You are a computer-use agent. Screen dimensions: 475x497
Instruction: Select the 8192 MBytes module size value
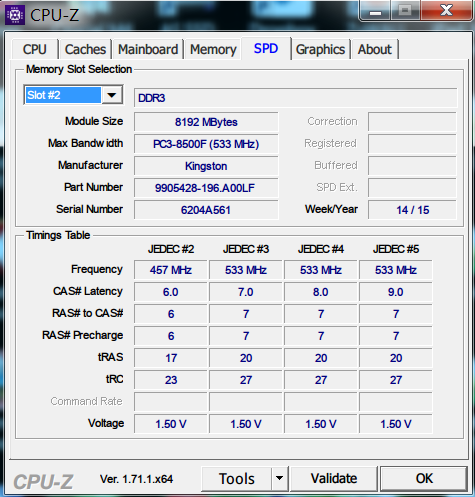coord(206,122)
